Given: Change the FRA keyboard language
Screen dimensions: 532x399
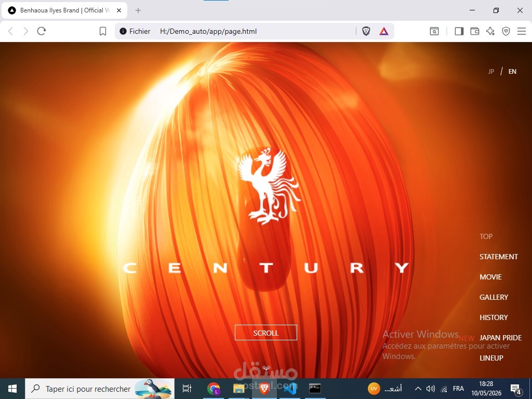Looking at the screenshot, I should point(458,389).
